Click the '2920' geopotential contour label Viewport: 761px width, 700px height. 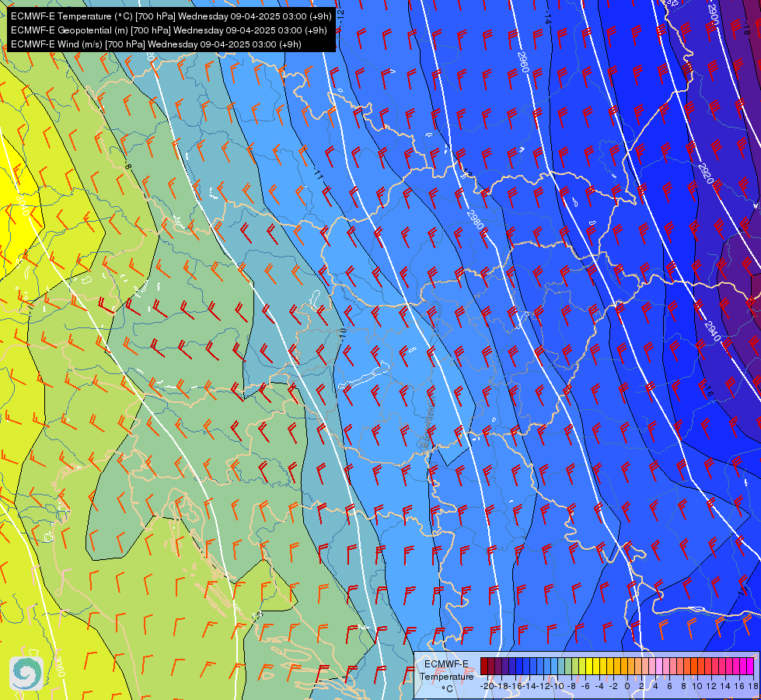pos(706,173)
